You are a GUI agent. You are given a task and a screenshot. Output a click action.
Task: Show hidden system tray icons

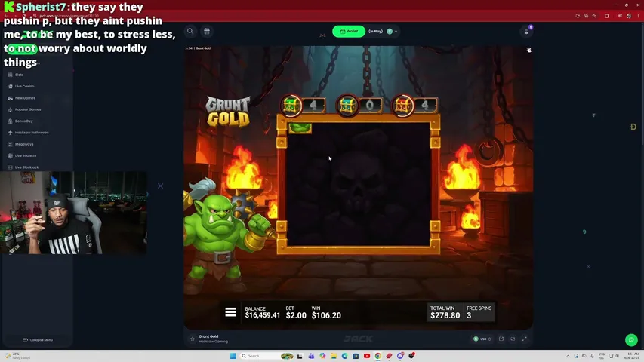(x=568, y=356)
